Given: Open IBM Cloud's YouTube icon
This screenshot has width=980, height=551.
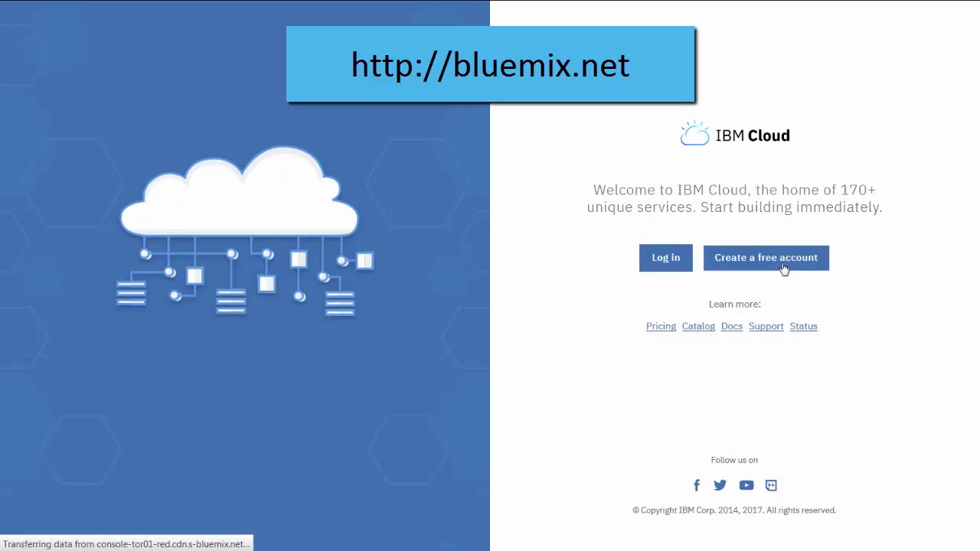Looking at the screenshot, I should [746, 485].
